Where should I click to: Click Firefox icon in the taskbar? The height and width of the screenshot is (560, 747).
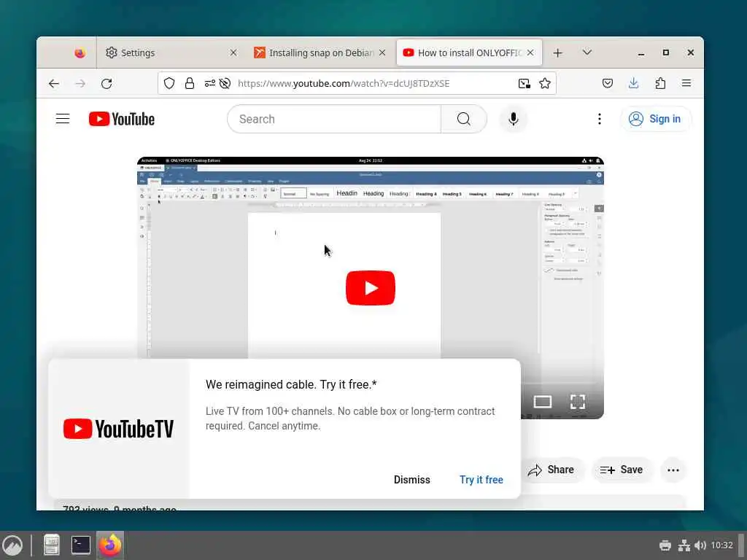(x=110, y=545)
